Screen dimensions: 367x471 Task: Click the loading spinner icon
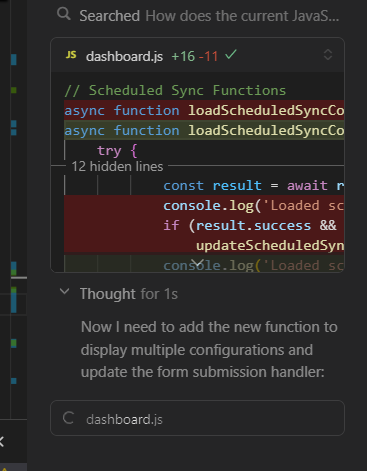69,418
